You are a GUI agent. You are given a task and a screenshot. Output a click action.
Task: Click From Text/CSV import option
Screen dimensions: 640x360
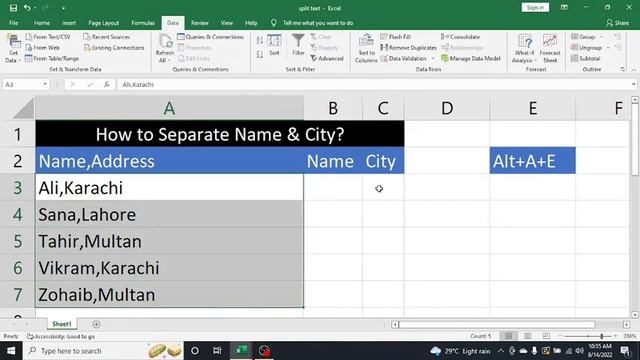(48, 37)
